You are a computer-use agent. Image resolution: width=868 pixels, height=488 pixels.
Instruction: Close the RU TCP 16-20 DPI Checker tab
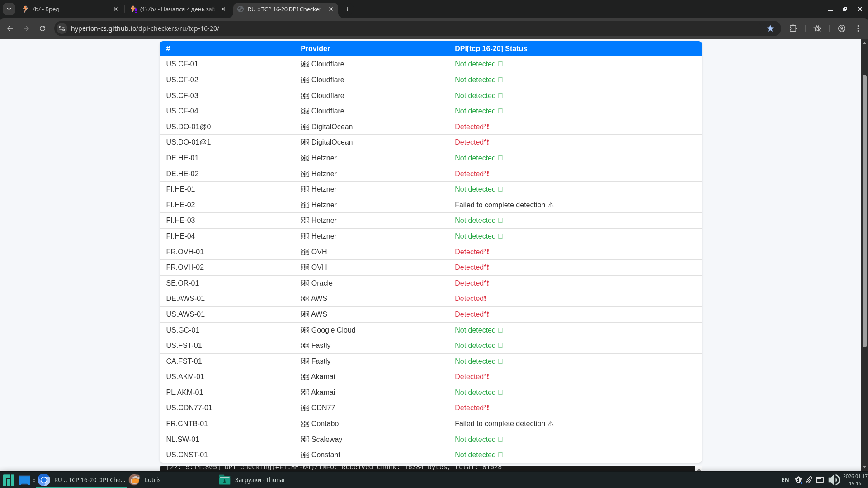pyautogui.click(x=331, y=9)
